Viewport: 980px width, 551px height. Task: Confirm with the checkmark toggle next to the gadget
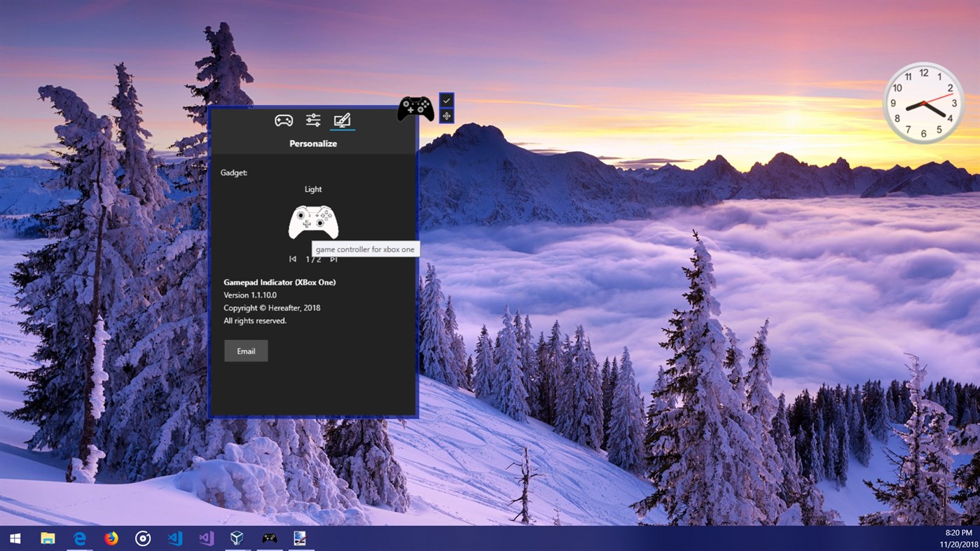(446, 100)
